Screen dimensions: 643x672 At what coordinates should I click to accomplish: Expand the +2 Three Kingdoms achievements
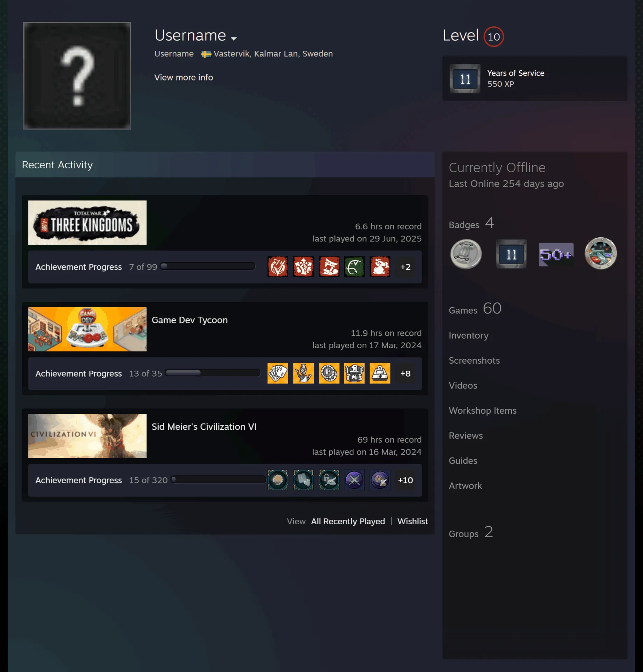click(405, 267)
